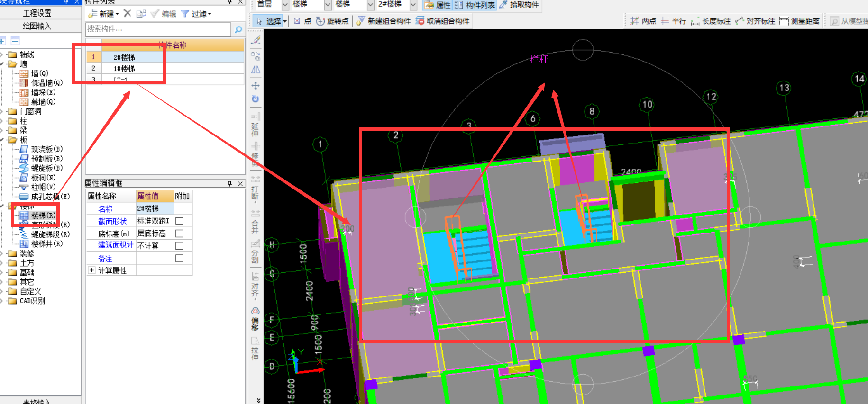
Task: Pin the 属性编辑框 panel
Action: pyautogui.click(x=230, y=183)
